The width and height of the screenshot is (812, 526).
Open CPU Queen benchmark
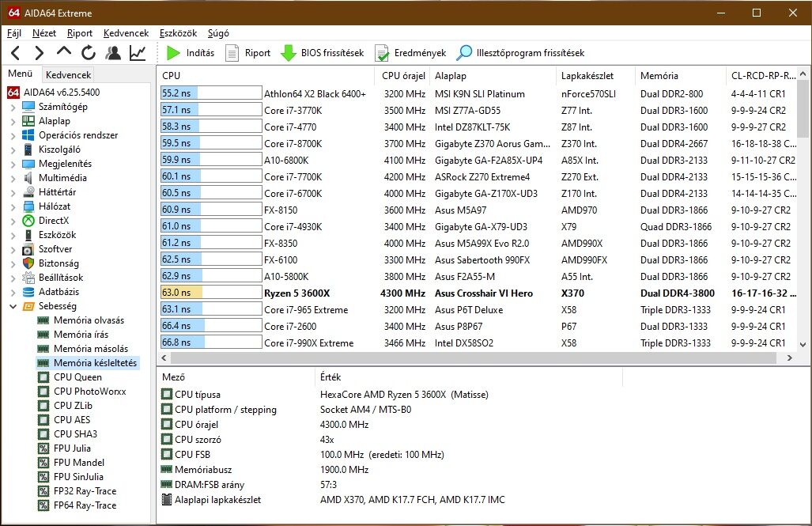click(77, 377)
